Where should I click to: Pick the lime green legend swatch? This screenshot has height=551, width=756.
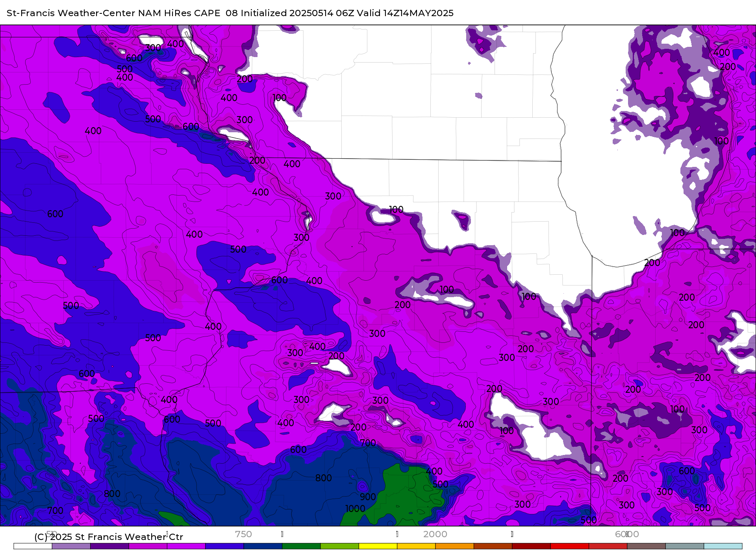coord(340,546)
